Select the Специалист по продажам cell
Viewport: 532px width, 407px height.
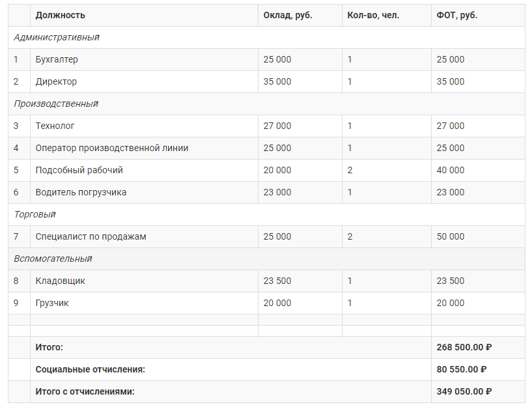[x=144, y=237]
